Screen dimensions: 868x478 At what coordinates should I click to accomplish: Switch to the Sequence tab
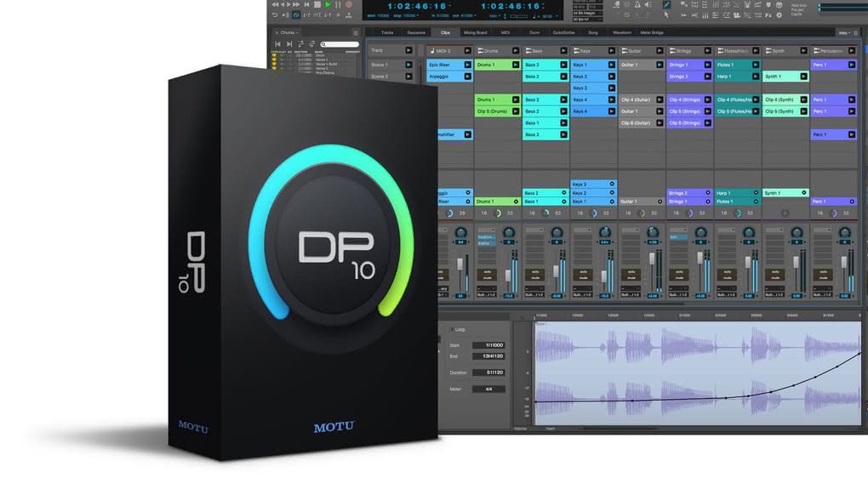(x=416, y=32)
